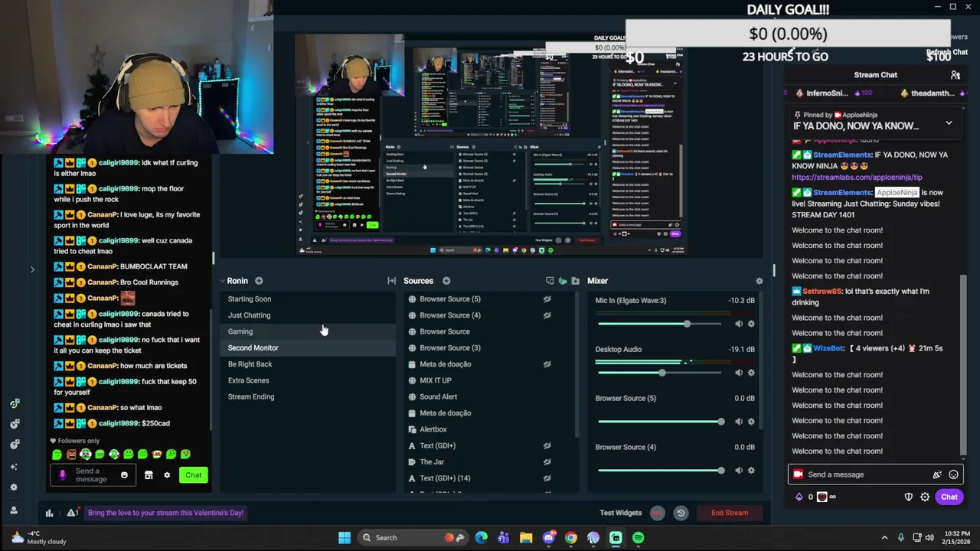Screen dimensions: 980x551
Task: Adjust the Desktop Audio volume slider
Action: tap(659, 373)
